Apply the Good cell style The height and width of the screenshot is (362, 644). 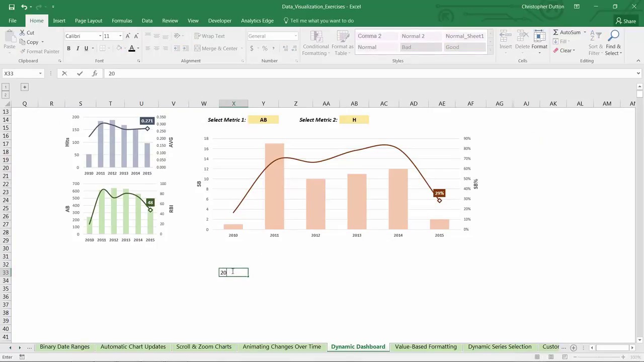[x=464, y=47]
